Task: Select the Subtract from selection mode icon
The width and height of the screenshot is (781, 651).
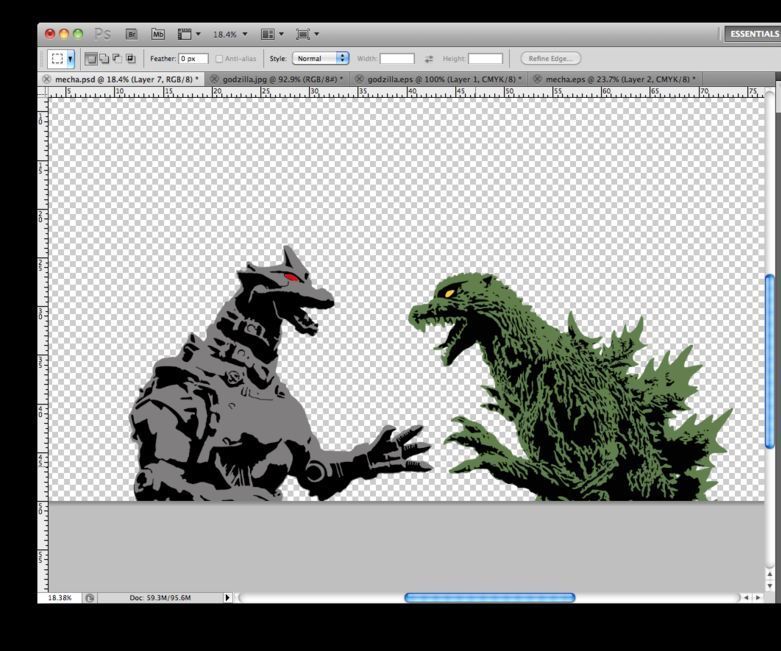Action: pos(117,59)
